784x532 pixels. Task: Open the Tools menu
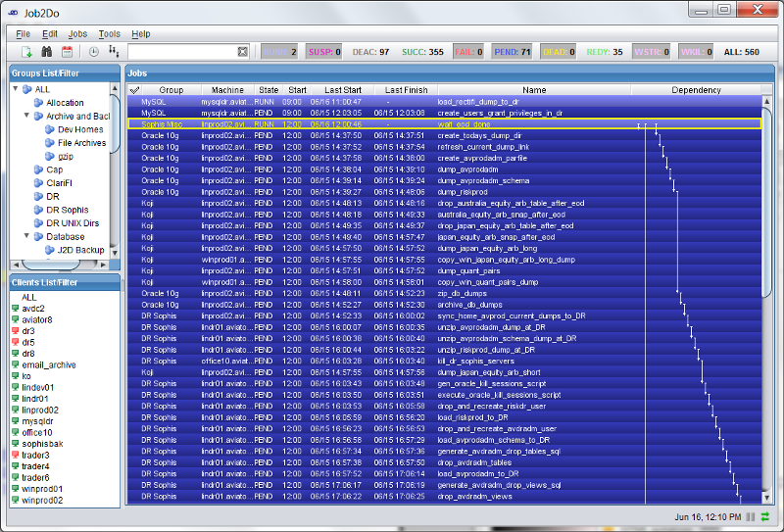pyautogui.click(x=109, y=33)
